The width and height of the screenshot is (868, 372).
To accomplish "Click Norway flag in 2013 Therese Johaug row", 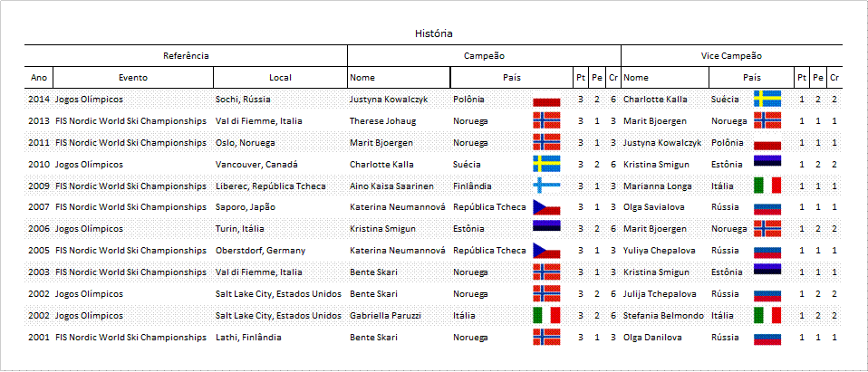I will [x=546, y=119].
